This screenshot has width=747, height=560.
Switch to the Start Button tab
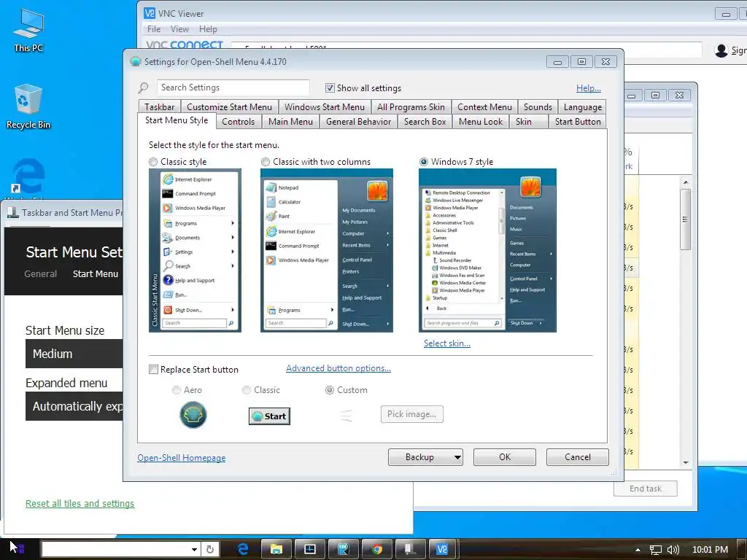coord(578,122)
